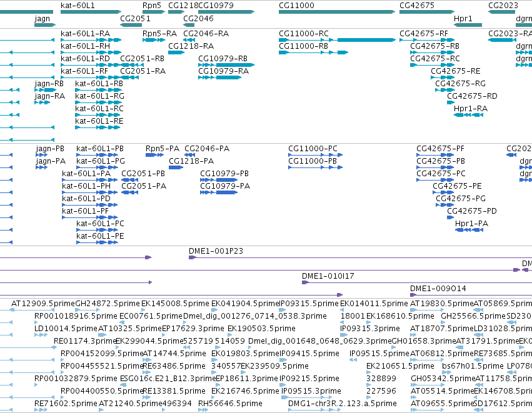Select transcript CG42675-RG
The image size is (532, 413).
(460, 84)
